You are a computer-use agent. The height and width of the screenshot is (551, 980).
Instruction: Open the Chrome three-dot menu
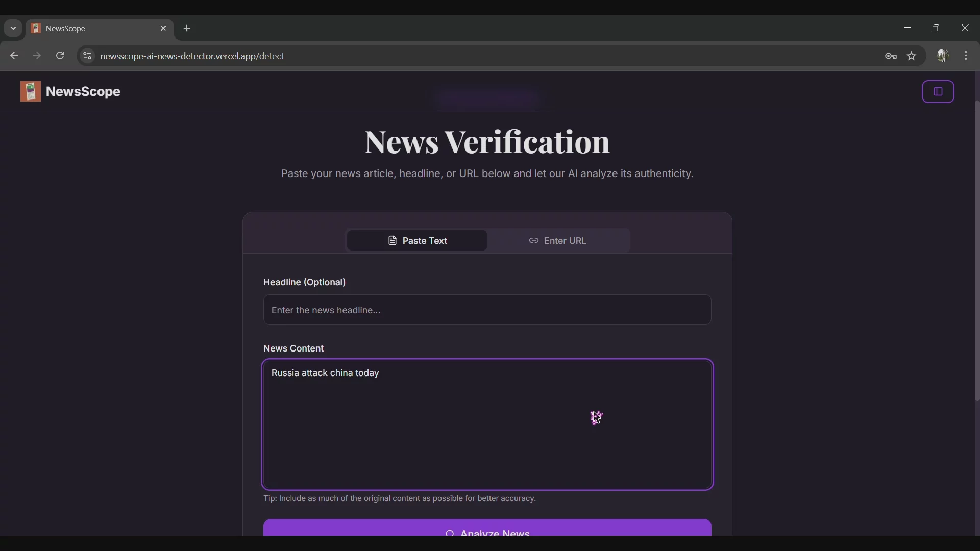coord(966,56)
